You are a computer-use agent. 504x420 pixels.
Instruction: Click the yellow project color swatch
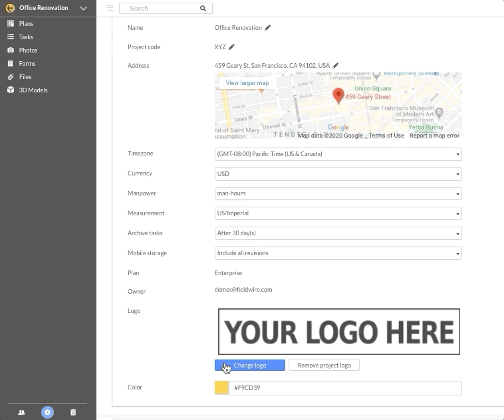coord(222,388)
